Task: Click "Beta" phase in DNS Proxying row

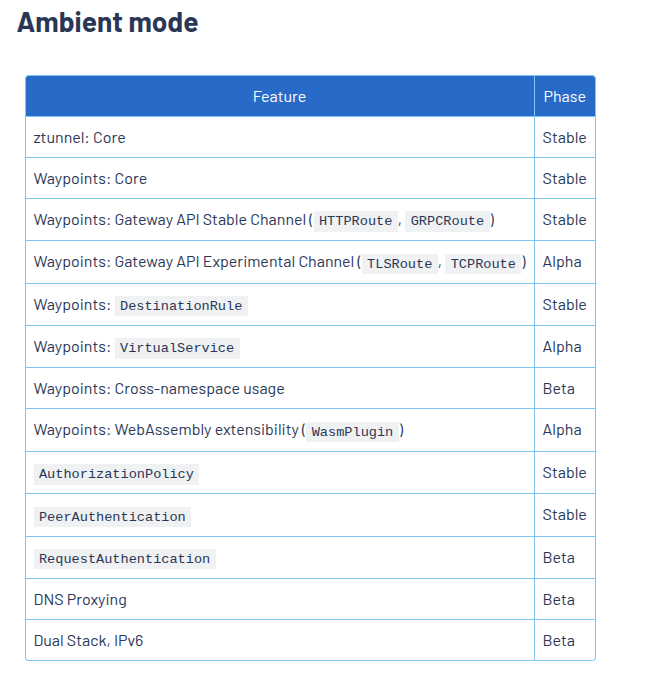Action: point(559,600)
